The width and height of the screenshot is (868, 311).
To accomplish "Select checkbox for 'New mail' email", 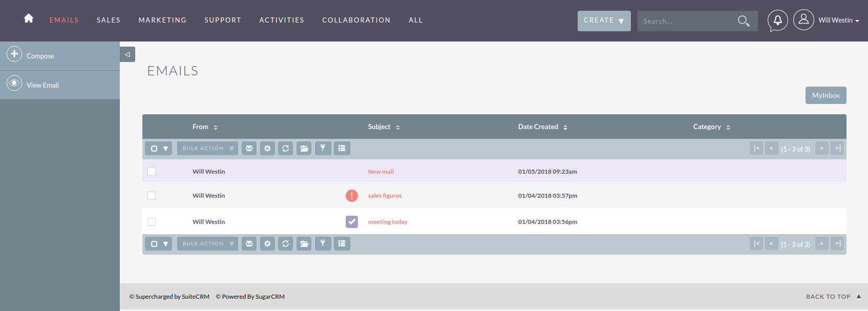I will (x=152, y=172).
